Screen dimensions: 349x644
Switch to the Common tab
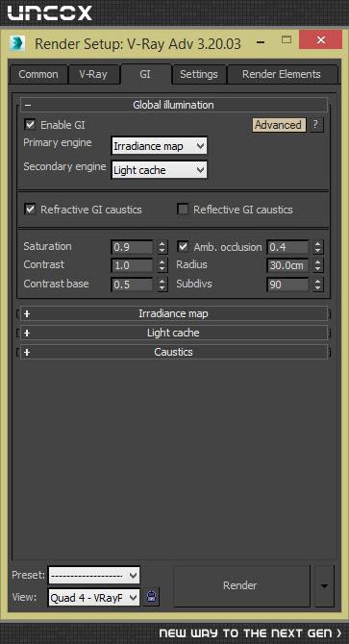[38, 75]
